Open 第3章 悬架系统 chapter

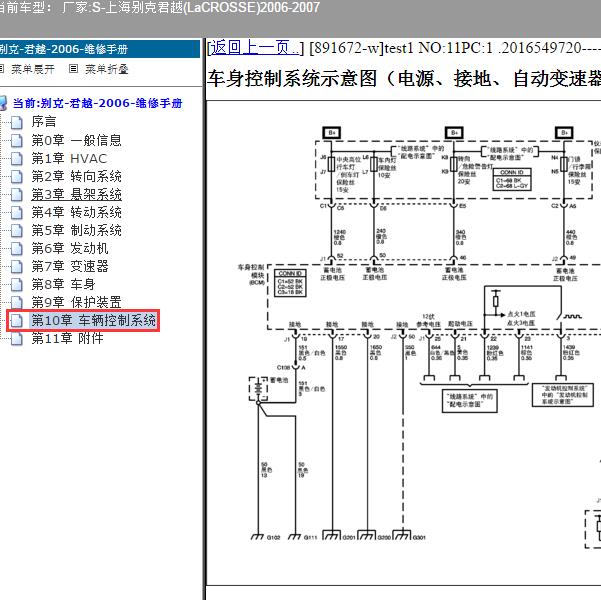pyautogui.click(x=76, y=194)
